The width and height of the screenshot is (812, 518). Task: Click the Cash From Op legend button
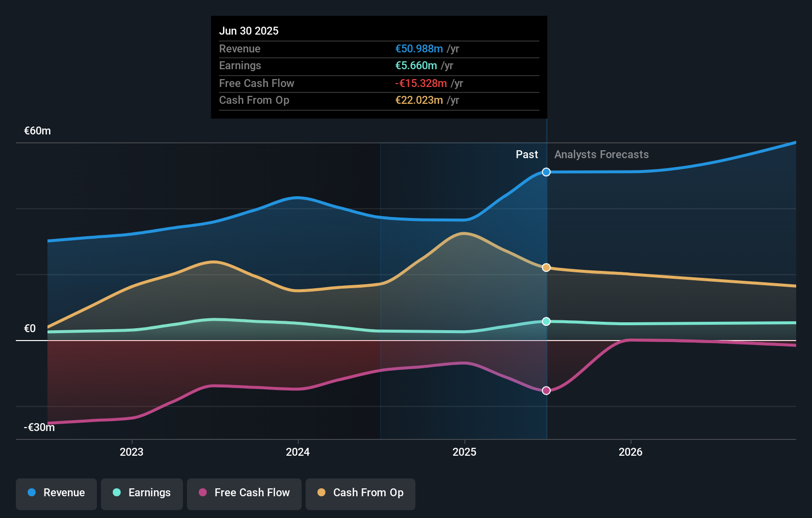[x=361, y=494]
